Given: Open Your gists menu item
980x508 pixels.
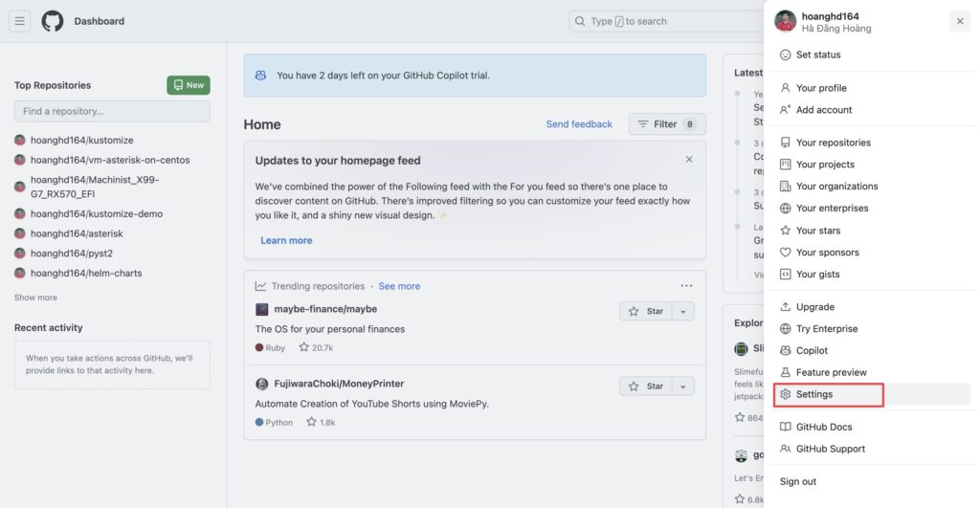Looking at the screenshot, I should tap(872, 275).
